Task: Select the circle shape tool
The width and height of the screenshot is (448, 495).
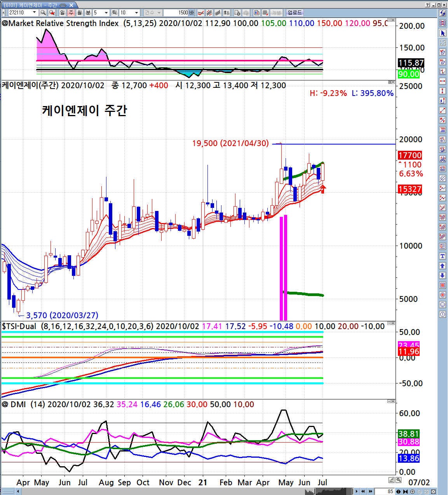Action: [x=443, y=295]
